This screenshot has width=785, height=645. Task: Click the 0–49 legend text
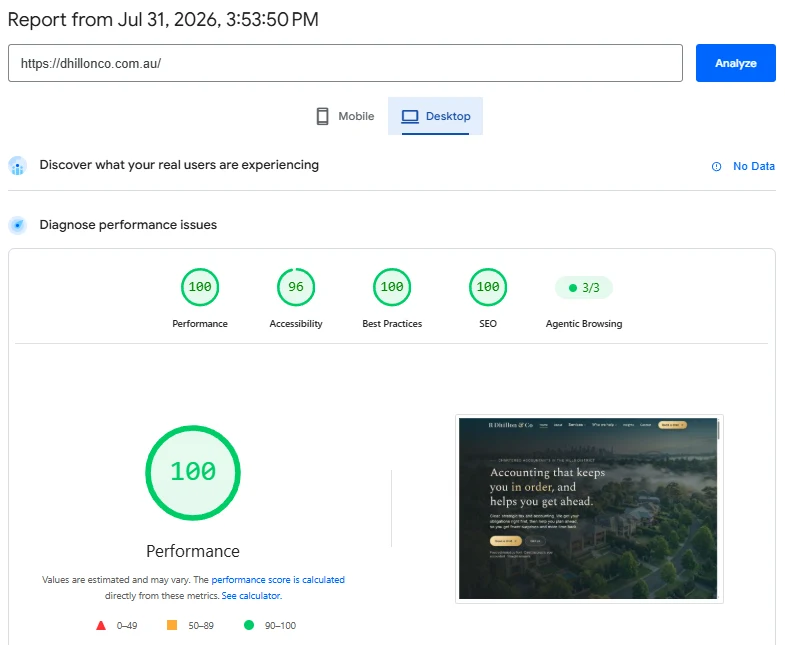click(x=127, y=625)
